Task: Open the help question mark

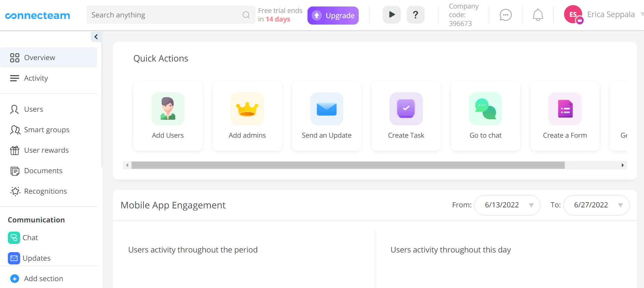Action: tap(415, 15)
